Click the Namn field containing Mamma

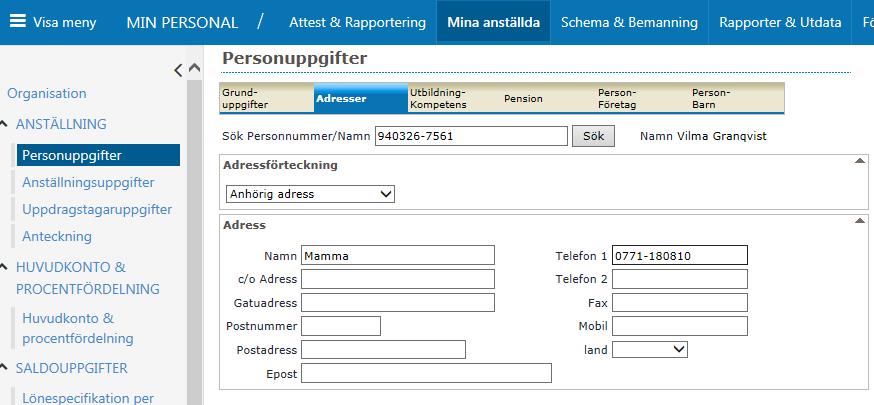397,255
